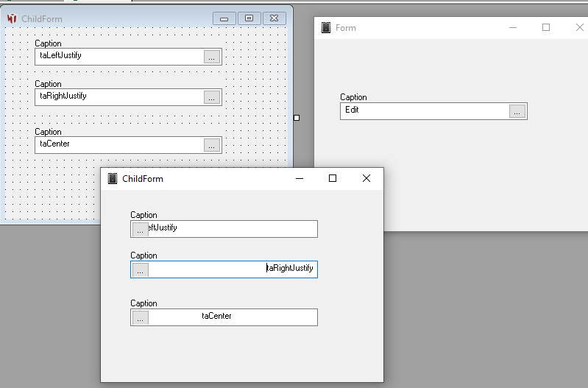
Task: Click the Caption label above Form's Edit field
Action: coord(353,97)
